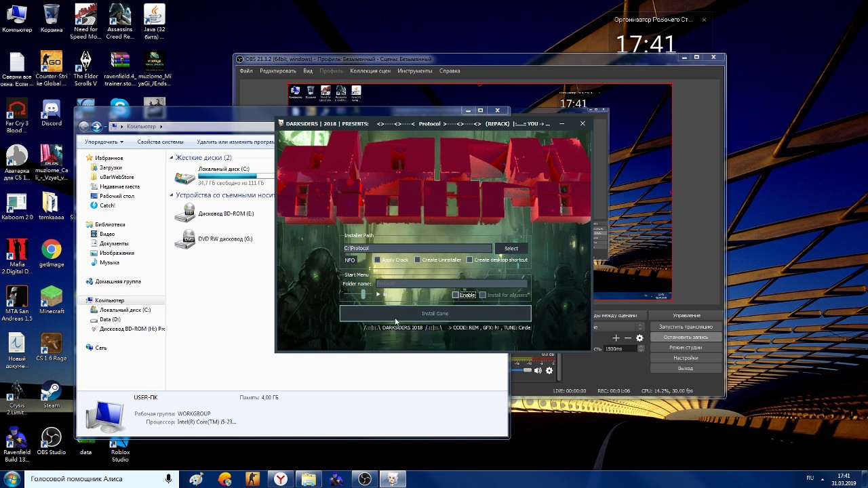This screenshot has width=868, height=488.
Task: Click Режим студии button in OBS
Action: (686, 348)
